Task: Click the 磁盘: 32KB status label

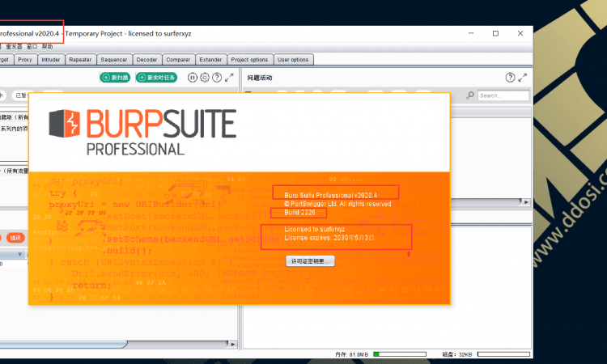Action: [457, 354]
